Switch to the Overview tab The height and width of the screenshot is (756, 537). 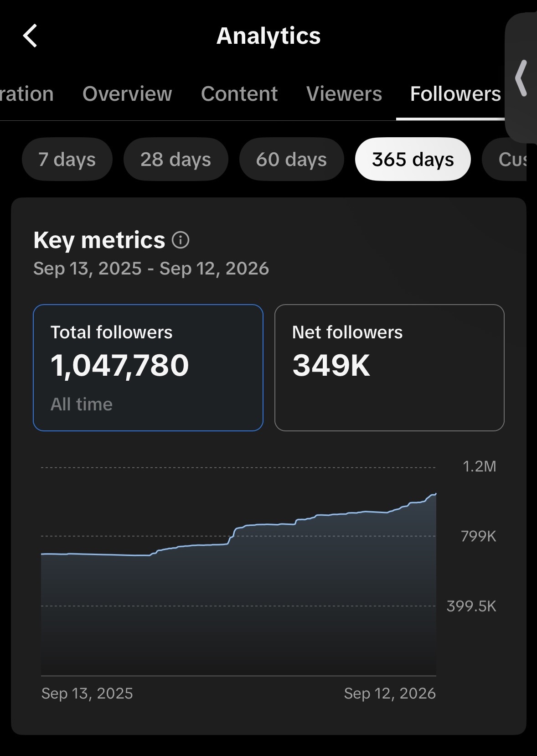127,94
